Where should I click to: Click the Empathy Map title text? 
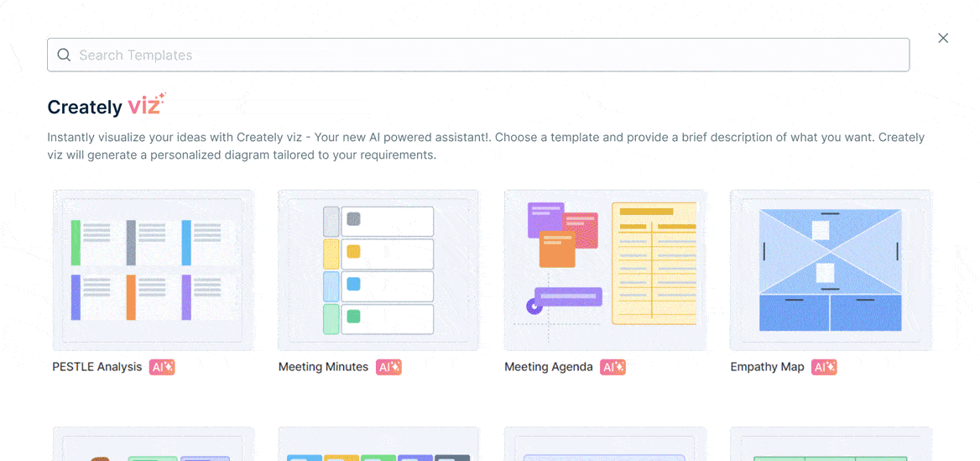point(767,367)
